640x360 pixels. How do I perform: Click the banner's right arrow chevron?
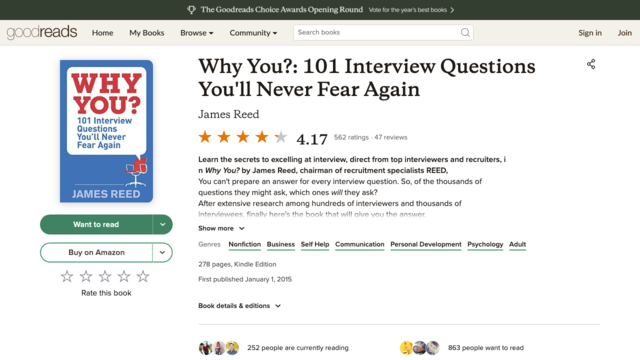point(452,10)
